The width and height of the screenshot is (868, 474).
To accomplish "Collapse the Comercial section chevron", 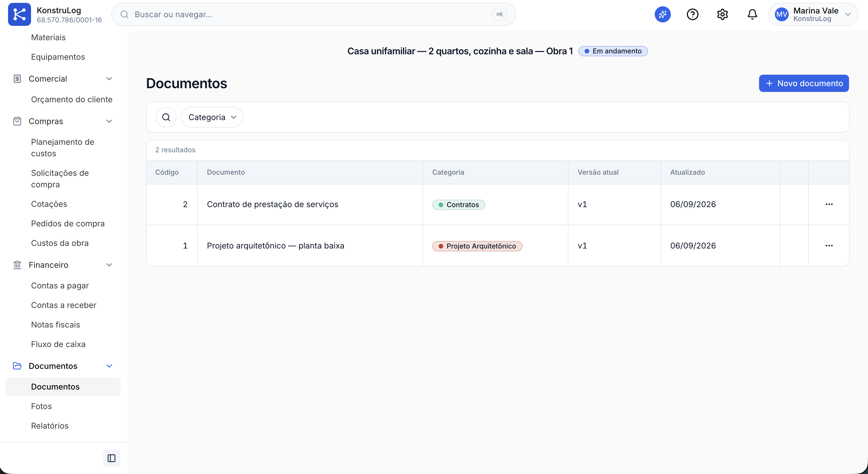I will coord(109,79).
